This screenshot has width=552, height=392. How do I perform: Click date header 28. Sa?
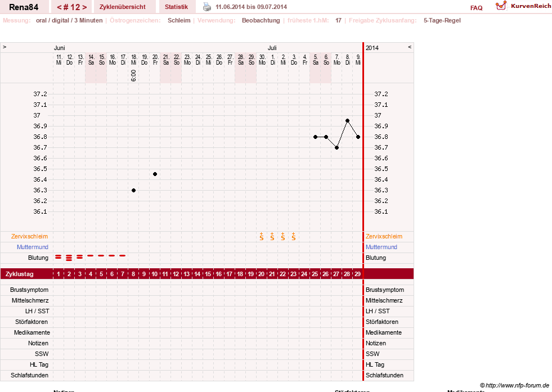[x=241, y=60]
